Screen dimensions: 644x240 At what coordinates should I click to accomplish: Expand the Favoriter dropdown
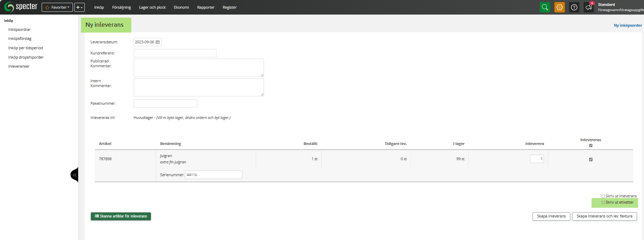coord(57,7)
